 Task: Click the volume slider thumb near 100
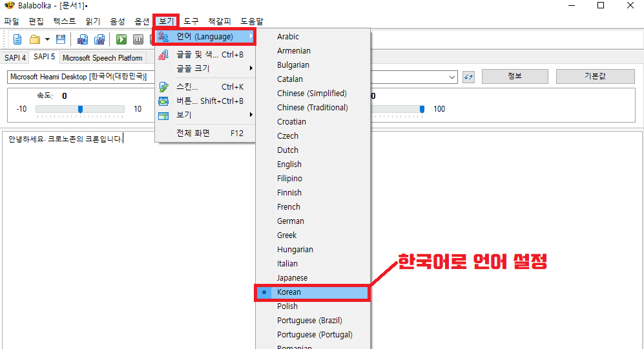click(x=422, y=109)
